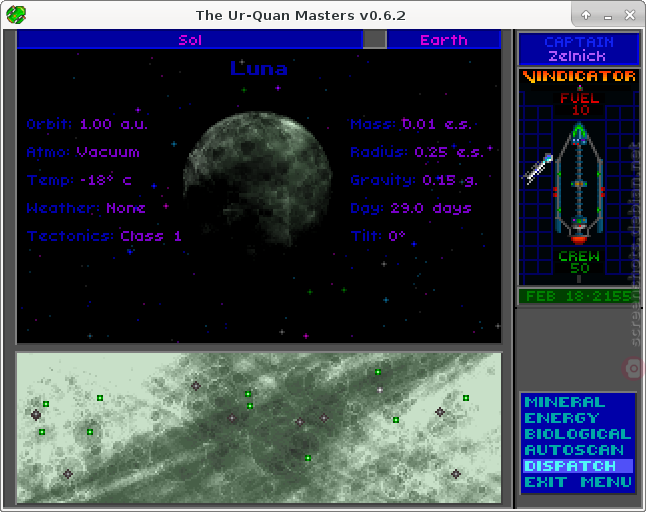Minimize the Ur-Quan Masters window
Viewport: 646px width, 512px height.
click(x=608, y=16)
